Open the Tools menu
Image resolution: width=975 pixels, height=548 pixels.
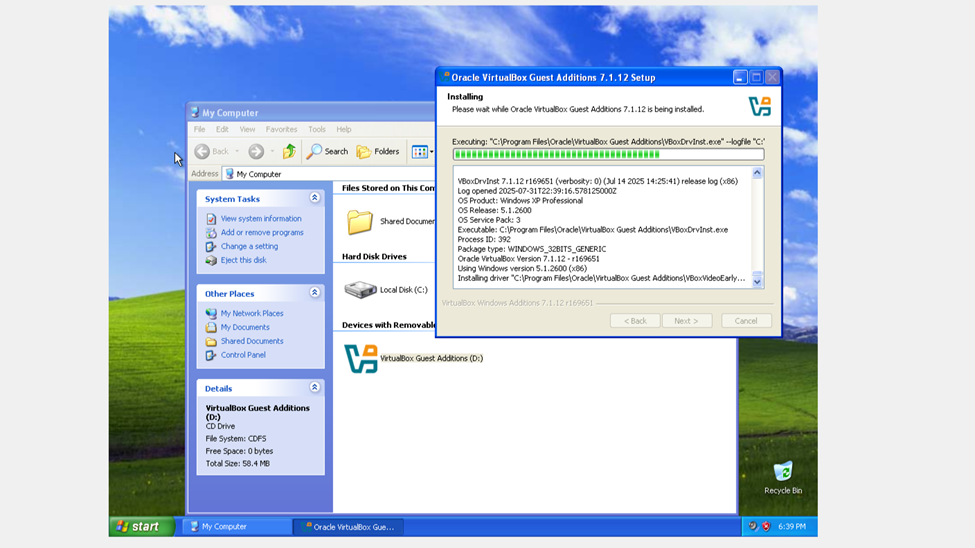[x=316, y=129]
